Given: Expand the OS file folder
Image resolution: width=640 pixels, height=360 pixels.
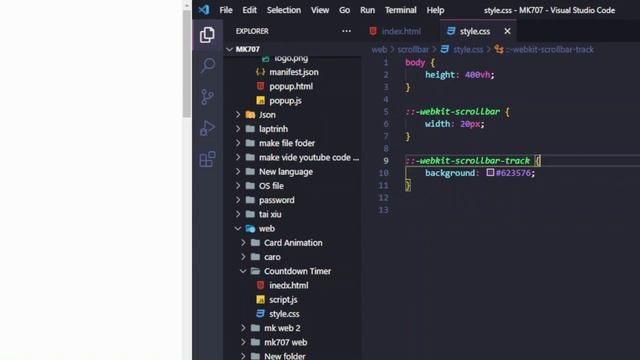Looking at the screenshot, I should pos(238,186).
